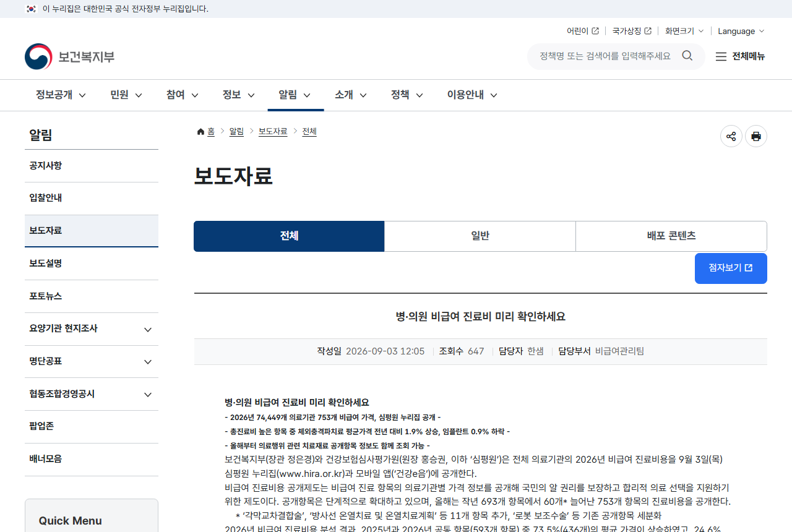Select the 배포 콘텐츠 tab
Image resolution: width=792 pixels, height=532 pixels.
pos(671,236)
